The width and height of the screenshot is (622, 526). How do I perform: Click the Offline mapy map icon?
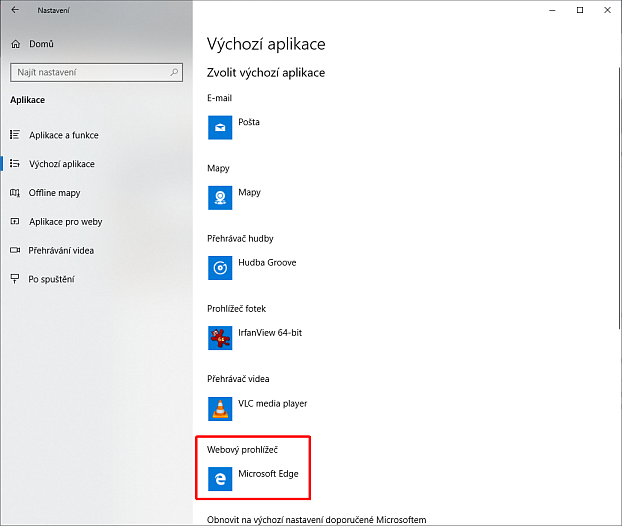[x=15, y=193]
